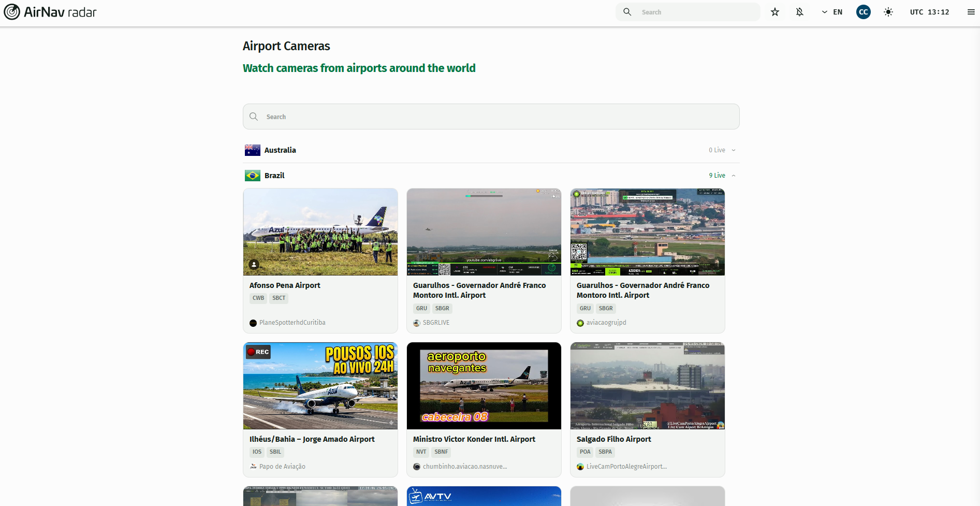
Task: Select the SBNF code tag
Action: (441, 452)
